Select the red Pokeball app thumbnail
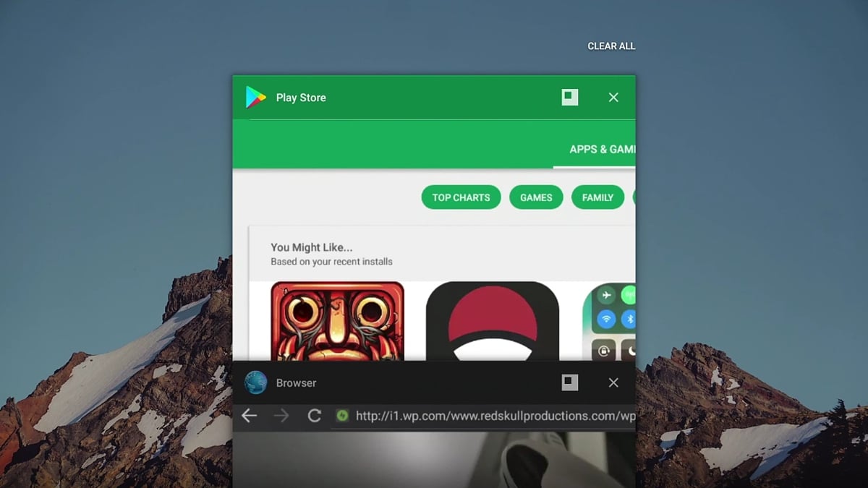Image resolution: width=868 pixels, height=488 pixels. click(493, 320)
